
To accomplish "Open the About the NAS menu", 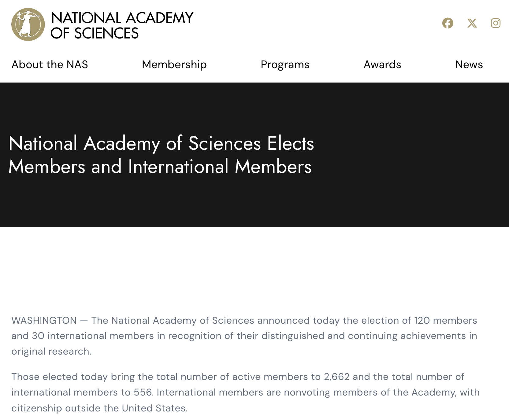I will 50,64.
